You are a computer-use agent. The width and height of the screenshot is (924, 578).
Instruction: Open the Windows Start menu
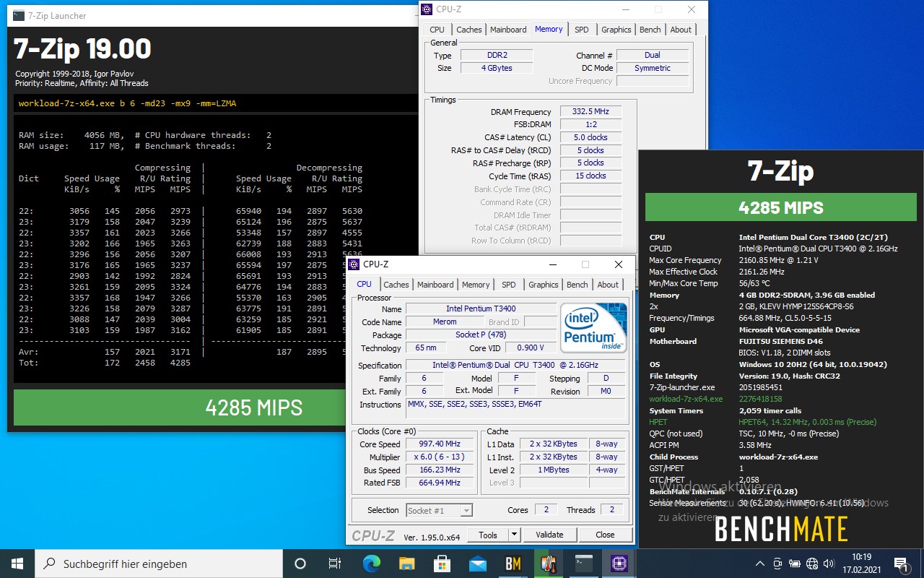17,564
